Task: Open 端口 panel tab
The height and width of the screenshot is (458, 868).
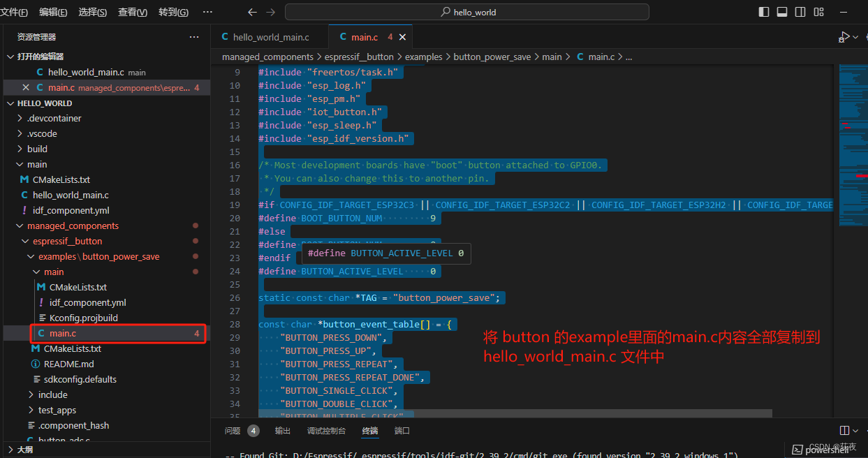Action: 402,430
